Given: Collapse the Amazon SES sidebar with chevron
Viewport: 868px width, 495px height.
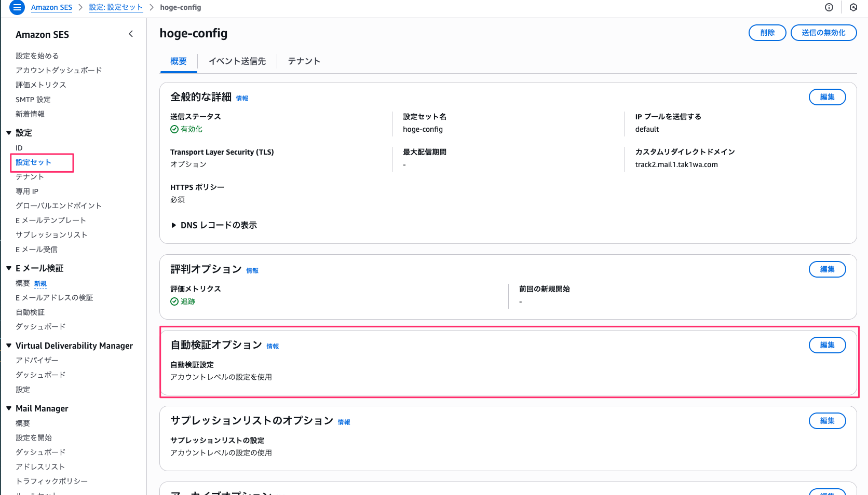Looking at the screenshot, I should [131, 34].
